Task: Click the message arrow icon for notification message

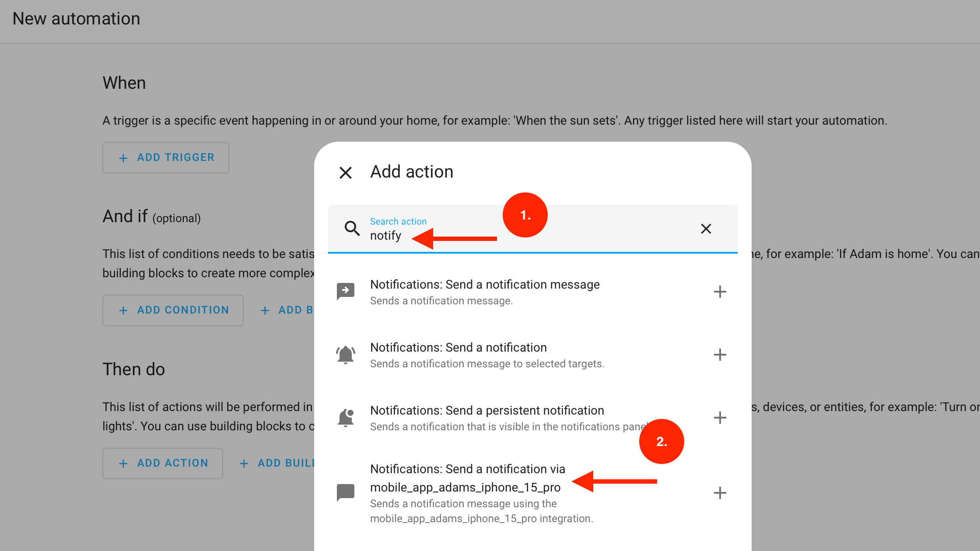Action: tap(345, 291)
